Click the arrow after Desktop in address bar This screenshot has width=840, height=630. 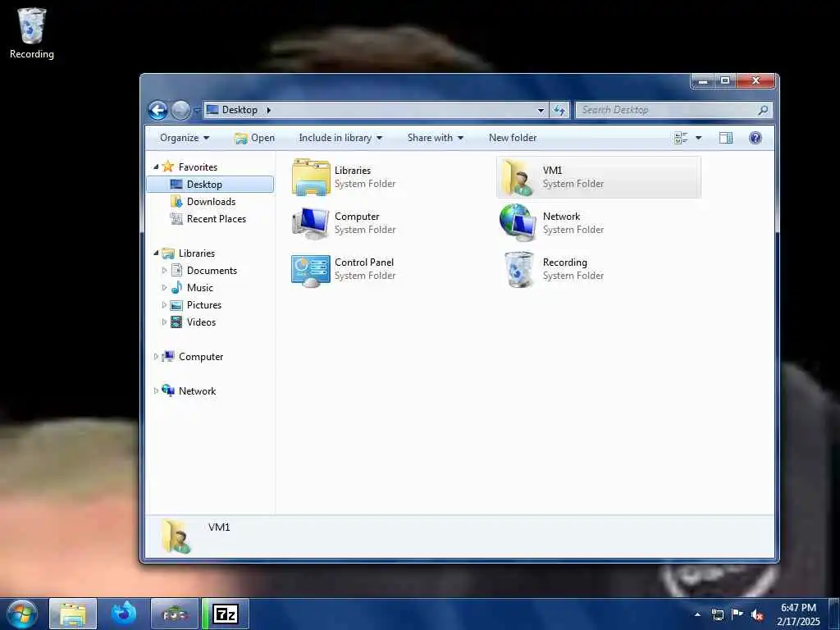coord(269,110)
